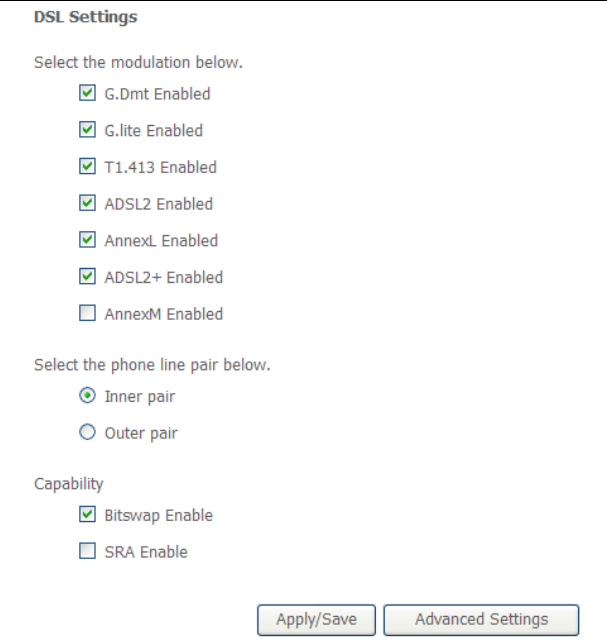Select the Inner pair radio button
This screenshot has width=607, height=640.
pyautogui.click(x=87, y=397)
